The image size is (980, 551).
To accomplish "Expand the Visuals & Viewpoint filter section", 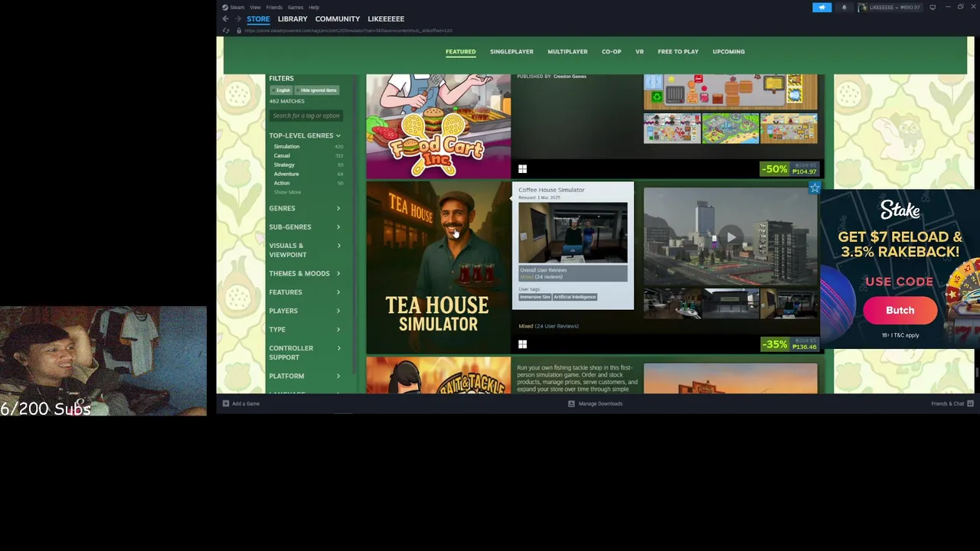I will [305, 250].
